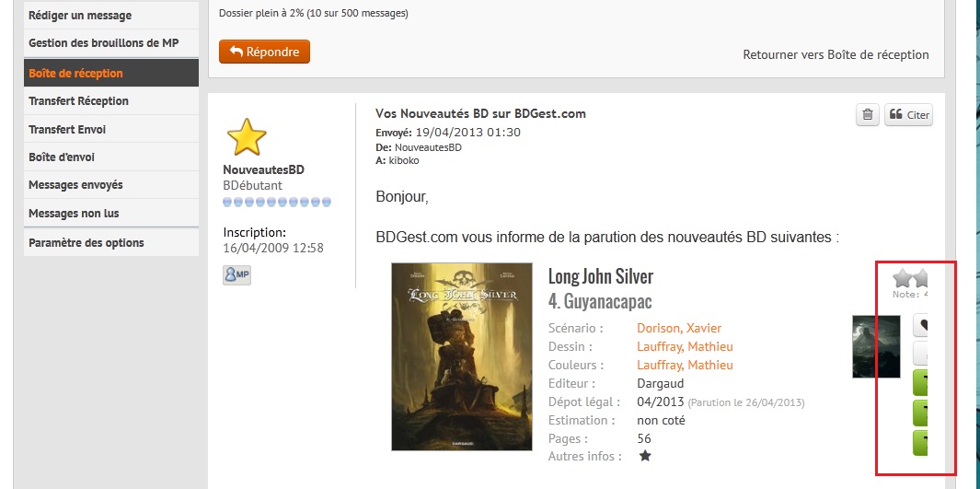Screen dimensions: 980x489
Task: Click the MP private message icon
Action: pos(236,275)
